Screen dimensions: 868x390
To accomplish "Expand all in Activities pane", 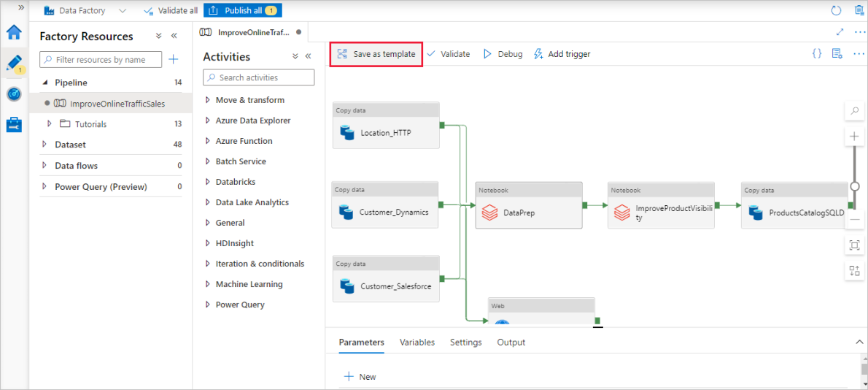I will tap(295, 56).
